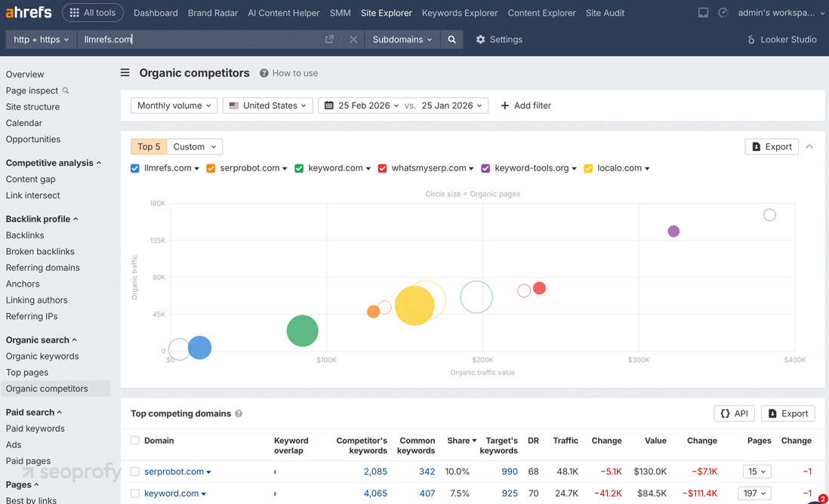Click the usage gauge icon in header
This screenshot has height=504, width=829.
(723, 13)
